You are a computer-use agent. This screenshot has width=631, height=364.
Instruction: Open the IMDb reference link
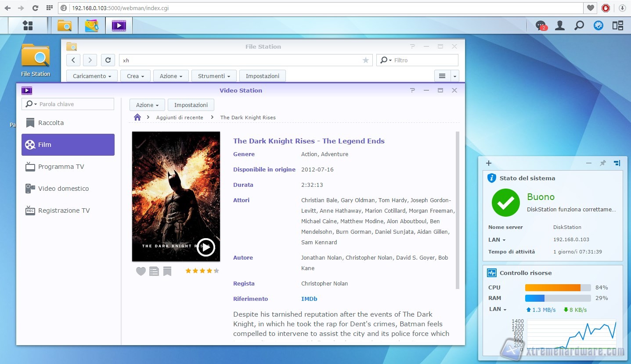[x=309, y=299]
